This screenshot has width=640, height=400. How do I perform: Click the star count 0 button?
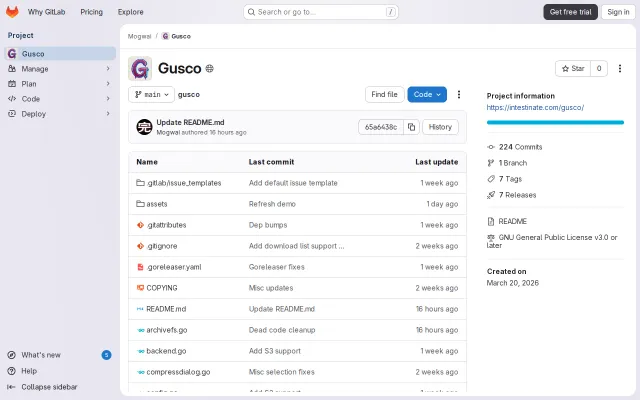(x=599, y=69)
